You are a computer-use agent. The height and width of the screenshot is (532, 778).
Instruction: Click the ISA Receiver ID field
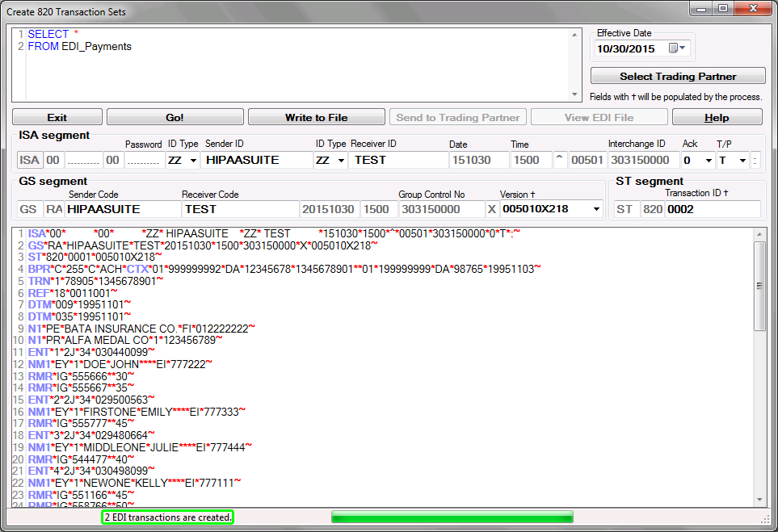coord(399,161)
